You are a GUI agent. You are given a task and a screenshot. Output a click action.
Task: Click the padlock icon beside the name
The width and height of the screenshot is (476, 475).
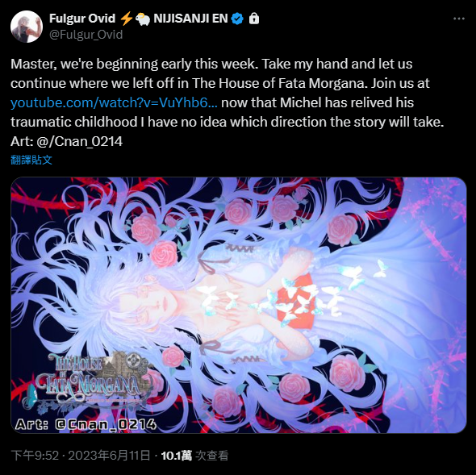pyautogui.click(x=254, y=19)
